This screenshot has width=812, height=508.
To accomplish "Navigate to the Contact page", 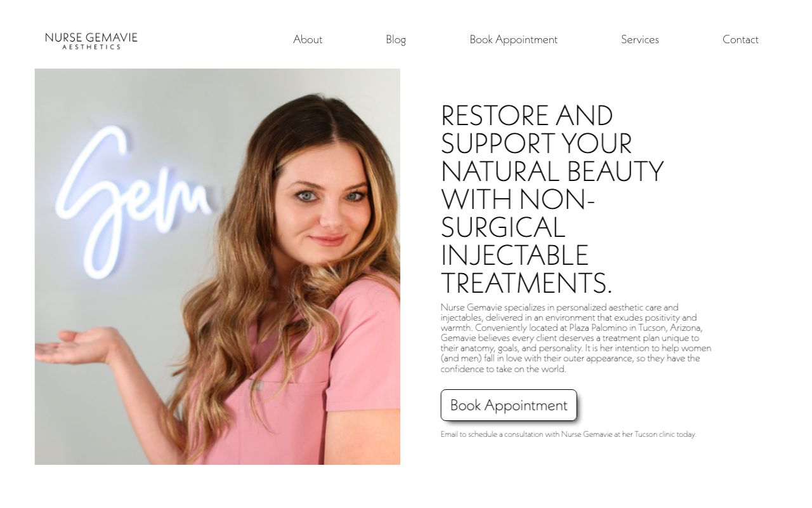I will 740,39.
